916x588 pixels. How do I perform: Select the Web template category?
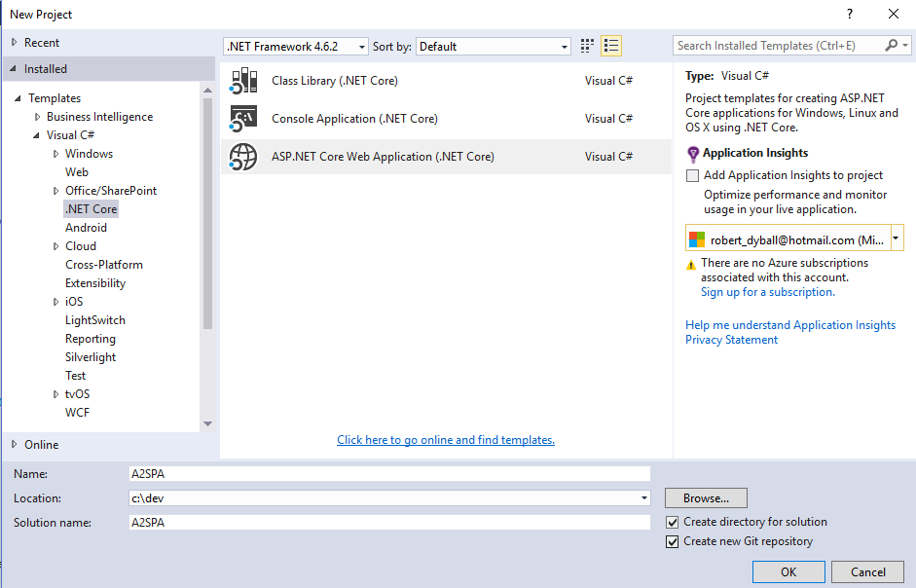coord(77,172)
